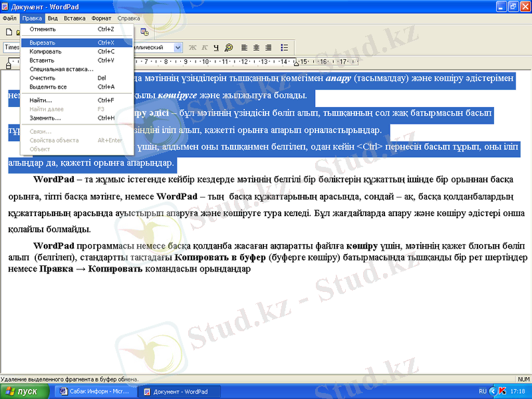Select Вырезать from the Правка menu
The height and width of the screenshot is (399, 532).
(x=43, y=43)
